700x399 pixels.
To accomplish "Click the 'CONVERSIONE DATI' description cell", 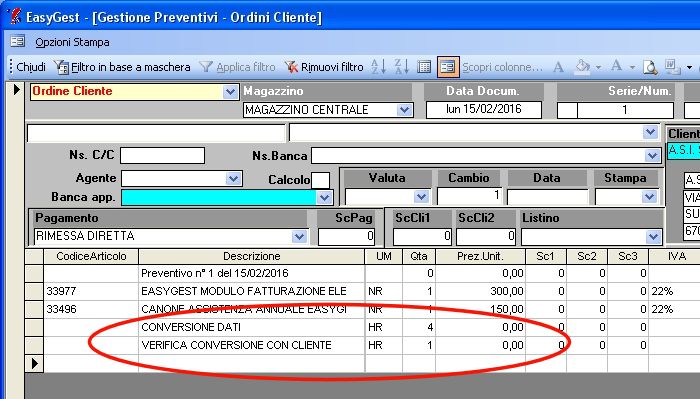I will coord(252,327).
